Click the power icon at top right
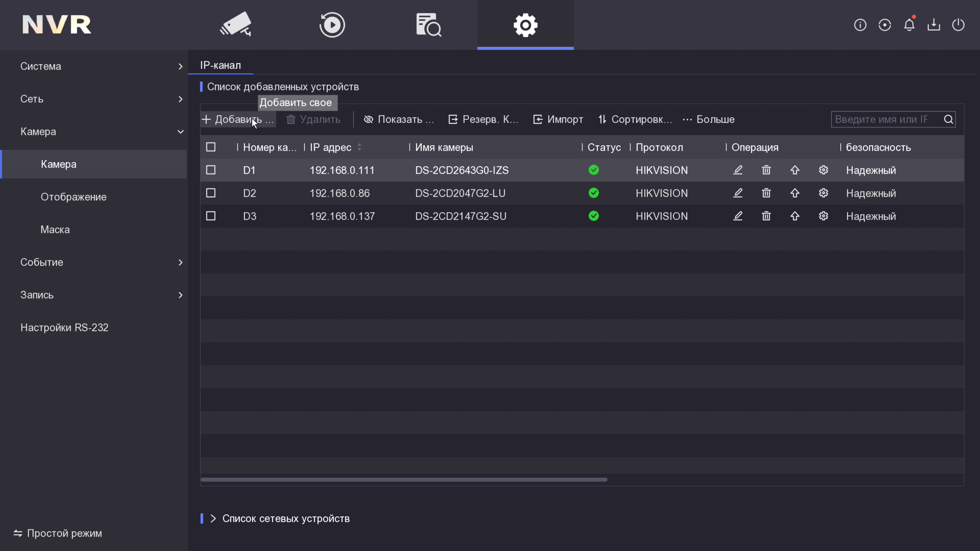980x551 pixels. pos(958,25)
